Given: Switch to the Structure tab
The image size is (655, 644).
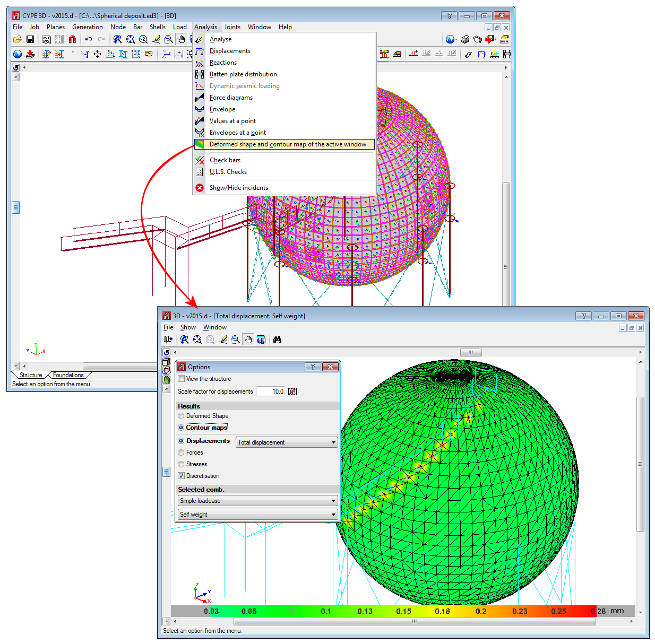Looking at the screenshot, I should [31, 375].
